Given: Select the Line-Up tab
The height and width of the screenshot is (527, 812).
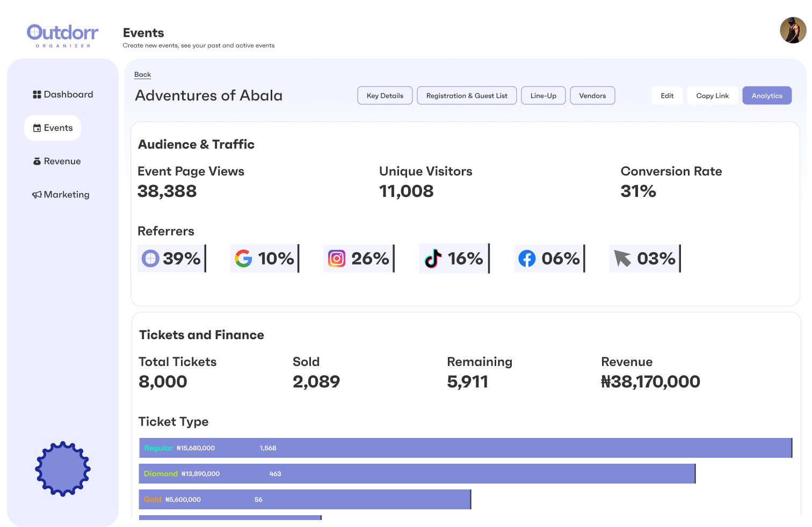Looking at the screenshot, I should click(543, 96).
